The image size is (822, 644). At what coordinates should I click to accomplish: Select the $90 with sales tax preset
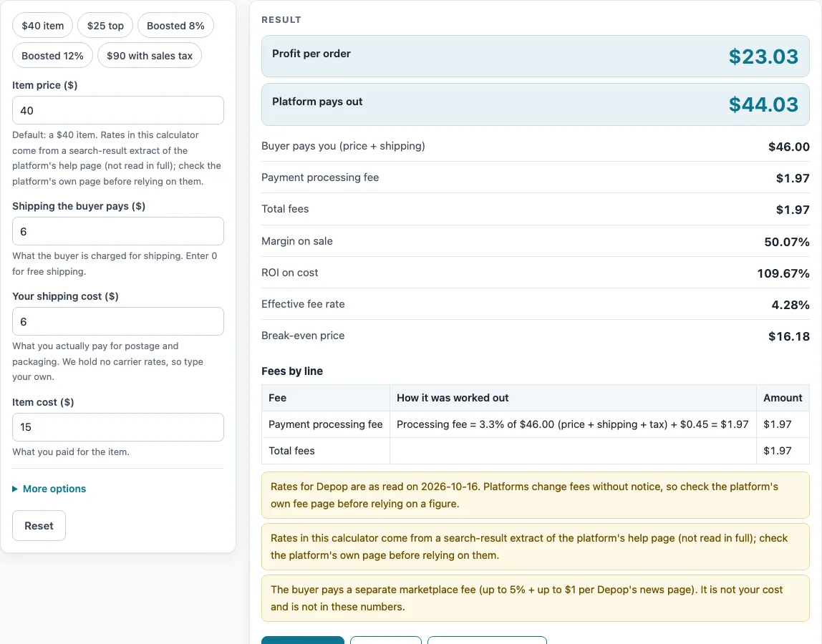pos(150,56)
